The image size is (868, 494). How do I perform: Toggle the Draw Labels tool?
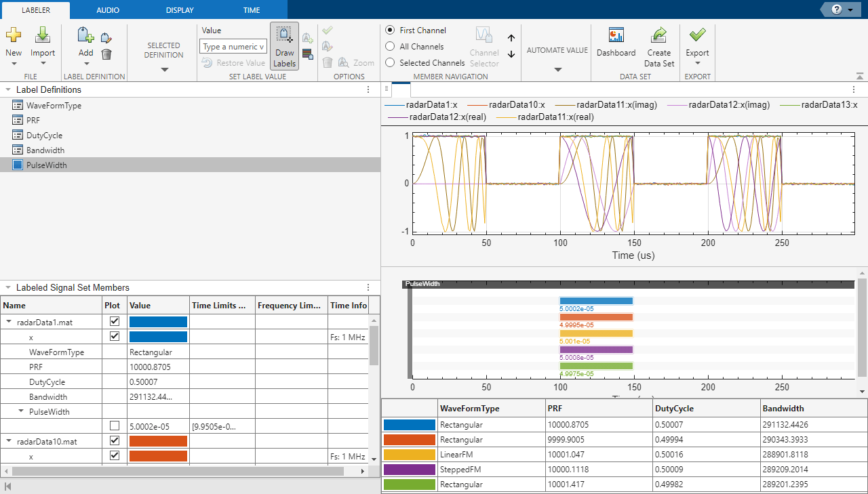point(284,46)
